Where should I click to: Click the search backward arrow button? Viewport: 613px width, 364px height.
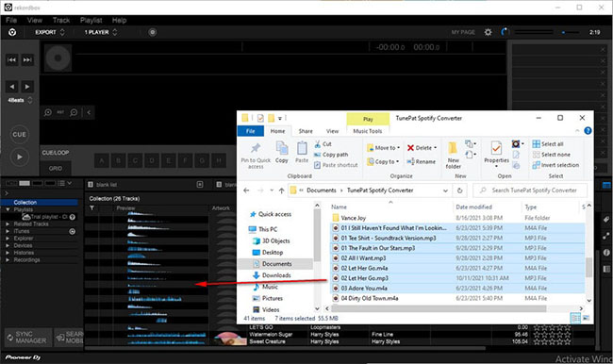11,87
